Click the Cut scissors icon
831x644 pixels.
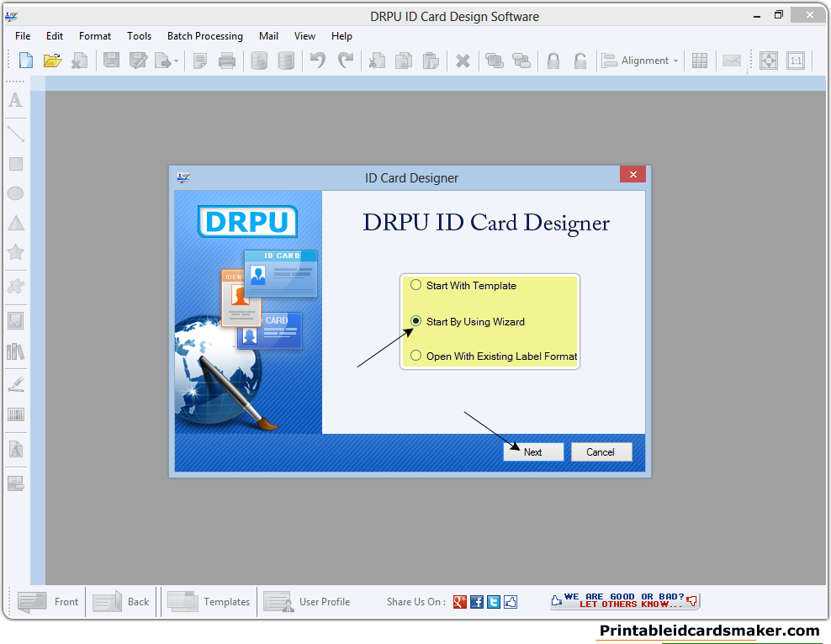[x=377, y=61]
